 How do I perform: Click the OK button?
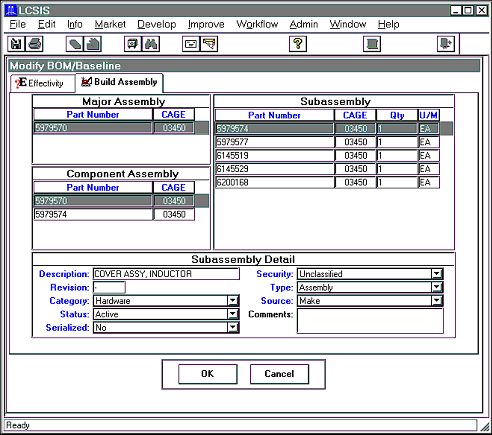[x=208, y=374]
